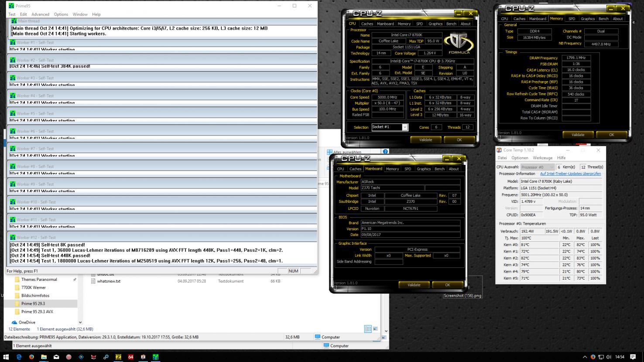Click the Worker #2 Self-Test window icon
The height and width of the screenshot is (362, 644).
pos(13,60)
